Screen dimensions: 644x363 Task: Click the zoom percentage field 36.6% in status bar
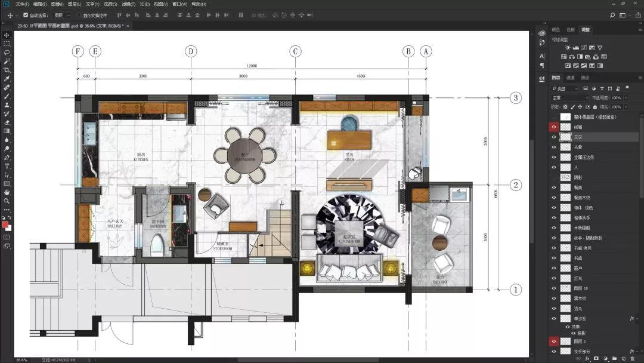(x=22, y=360)
